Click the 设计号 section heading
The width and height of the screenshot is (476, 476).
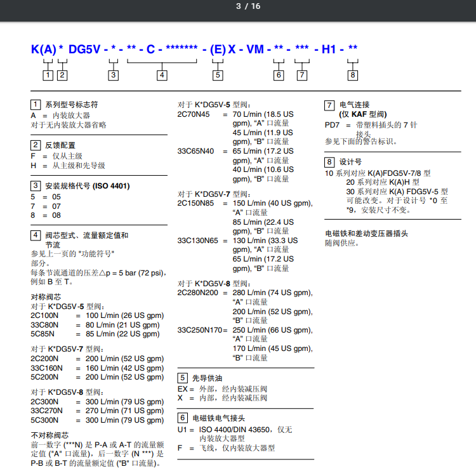click(x=350, y=162)
